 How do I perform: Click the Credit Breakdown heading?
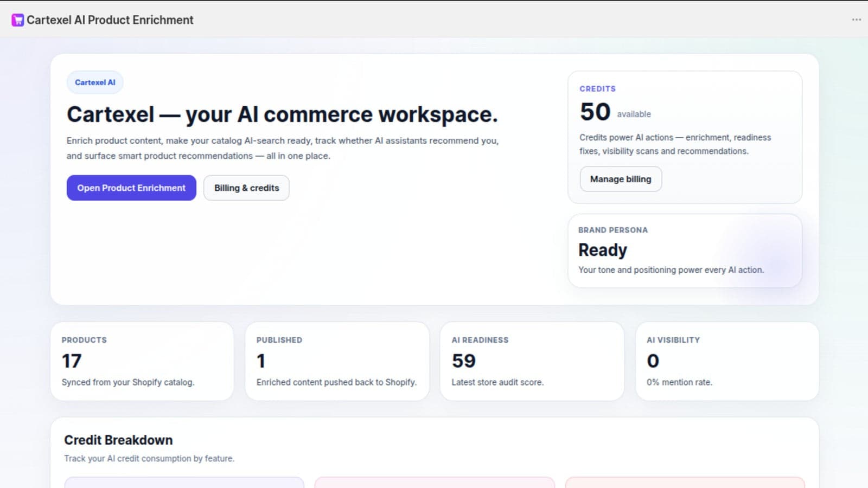click(118, 440)
